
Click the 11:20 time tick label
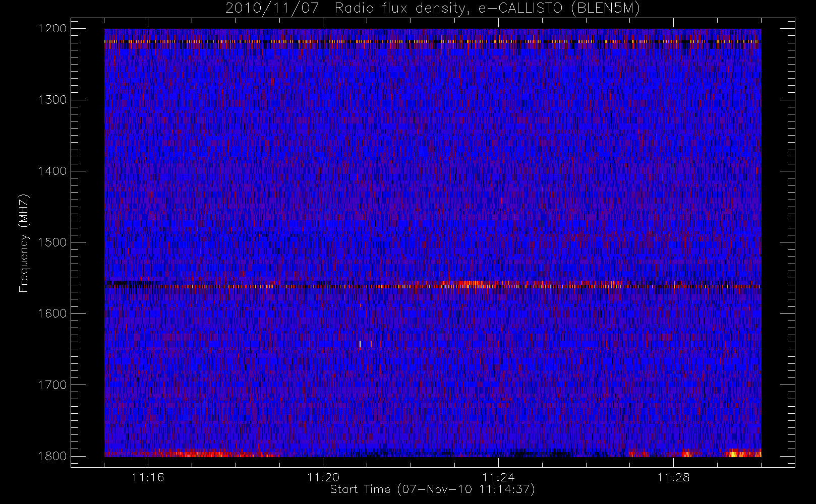pyautogui.click(x=323, y=477)
